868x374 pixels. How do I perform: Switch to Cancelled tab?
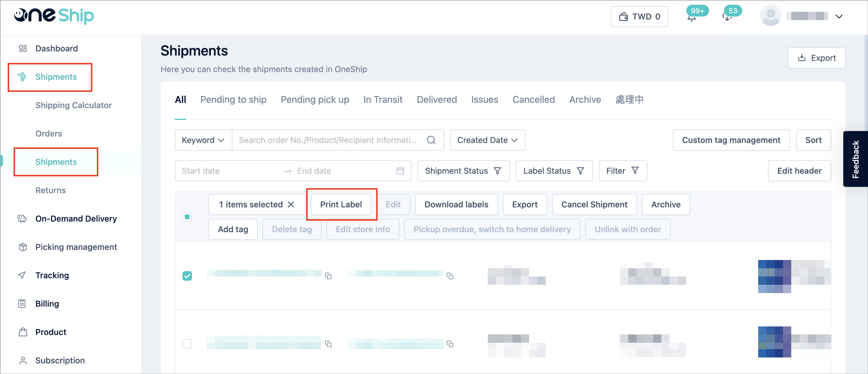(x=533, y=100)
